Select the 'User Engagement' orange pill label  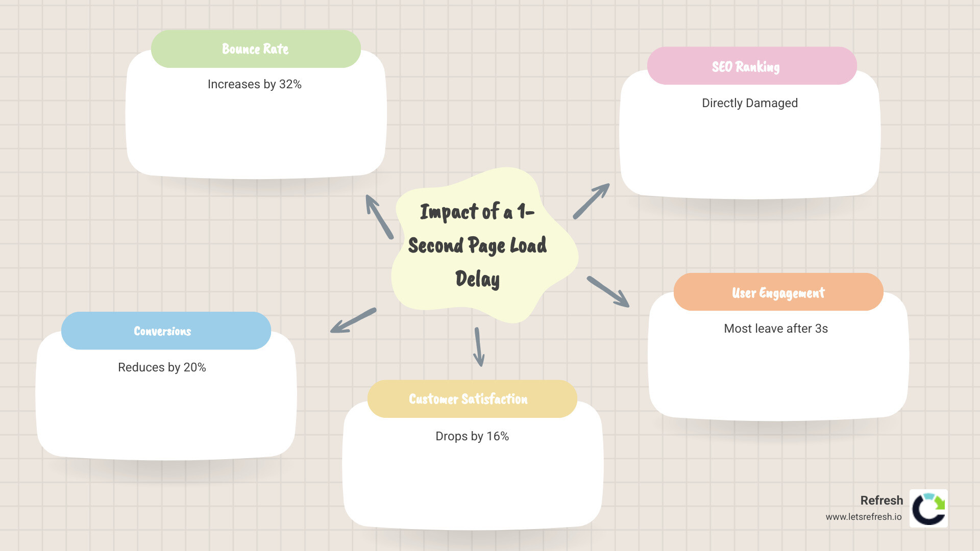[x=778, y=292]
